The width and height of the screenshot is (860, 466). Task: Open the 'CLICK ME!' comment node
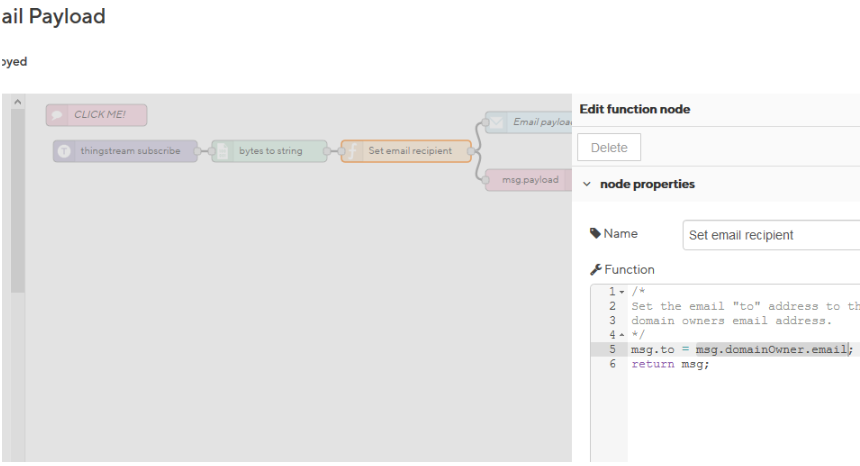[97, 115]
